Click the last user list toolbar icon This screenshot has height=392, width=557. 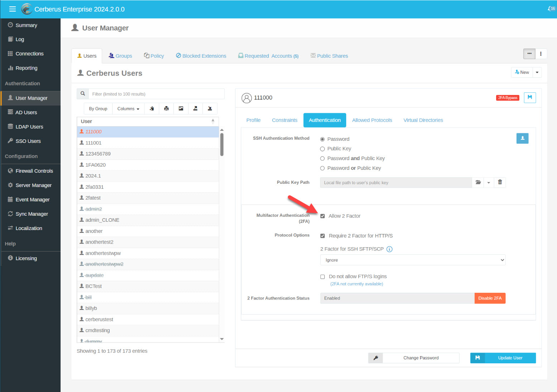click(210, 109)
